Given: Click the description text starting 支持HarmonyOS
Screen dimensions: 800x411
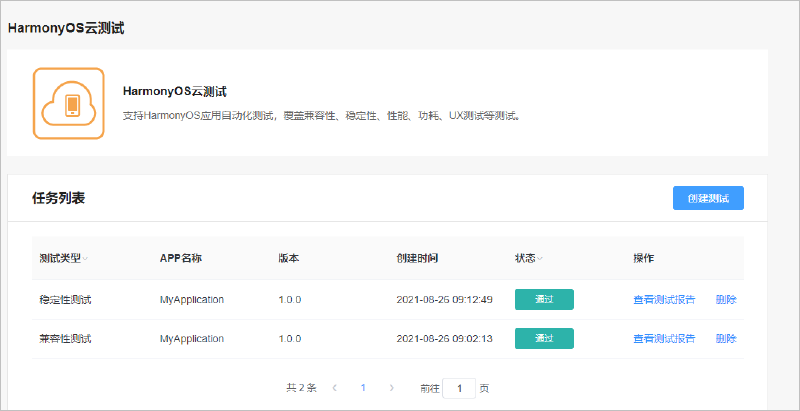Looking at the screenshot, I should (322, 116).
